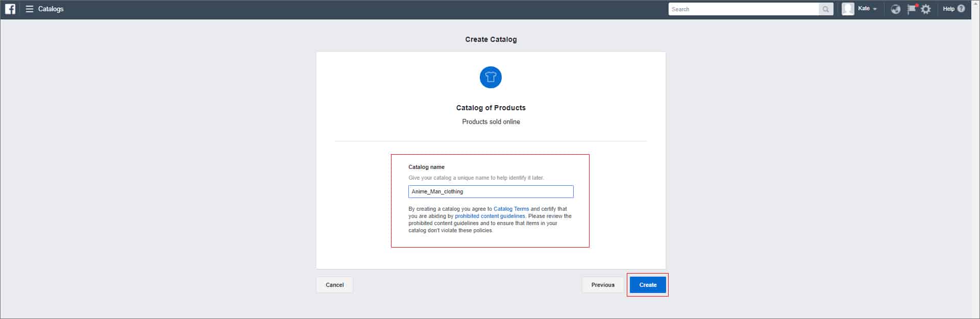Click the Help question mark icon
The image size is (980, 319).
pos(961,9)
